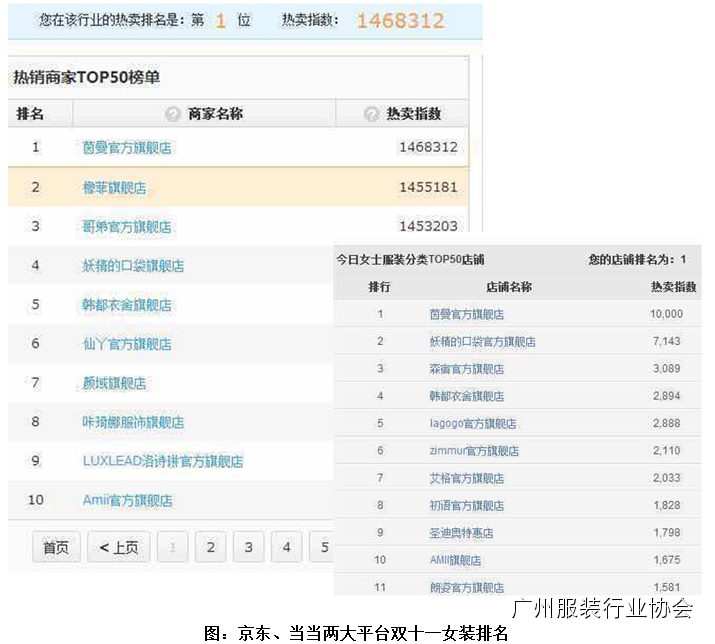Viewport: 715px width, 644px height.
Task: Click the 热卖指数 header in right panel
Action: (x=674, y=287)
